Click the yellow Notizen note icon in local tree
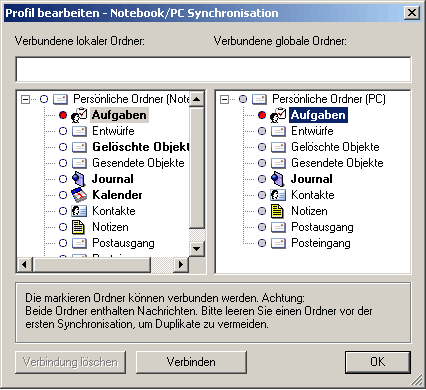The image size is (426, 390). tap(78, 227)
